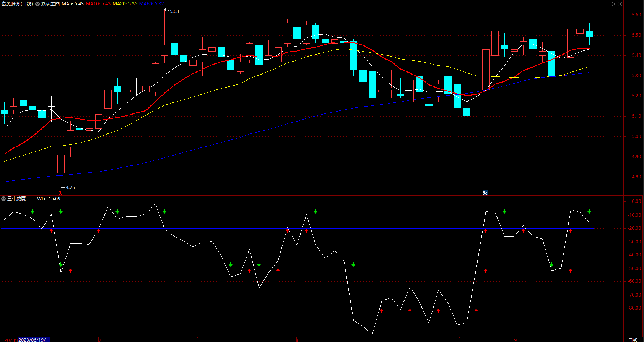
Task: Click the 2023/06/19 date label on time axis
Action: click(34, 340)
